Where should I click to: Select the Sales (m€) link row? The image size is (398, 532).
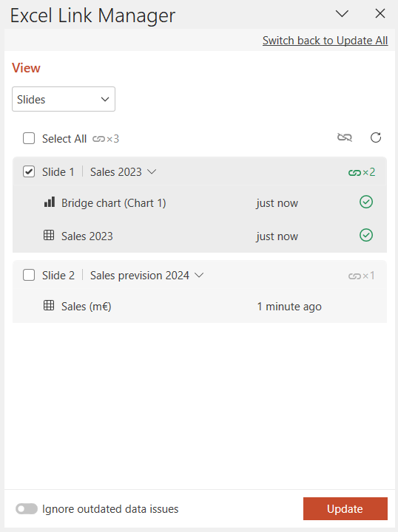coord(200,306)
